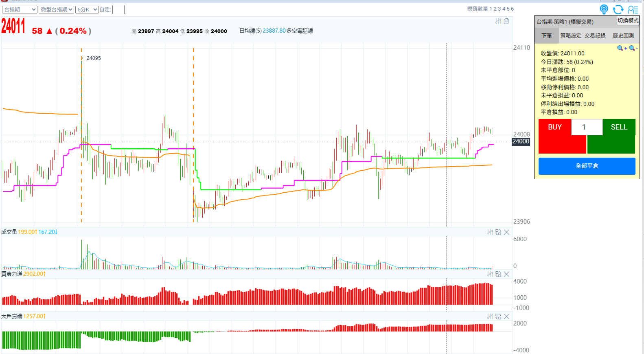Open main chart indicator settings sliders icon
644x354 pixels.
498,21
